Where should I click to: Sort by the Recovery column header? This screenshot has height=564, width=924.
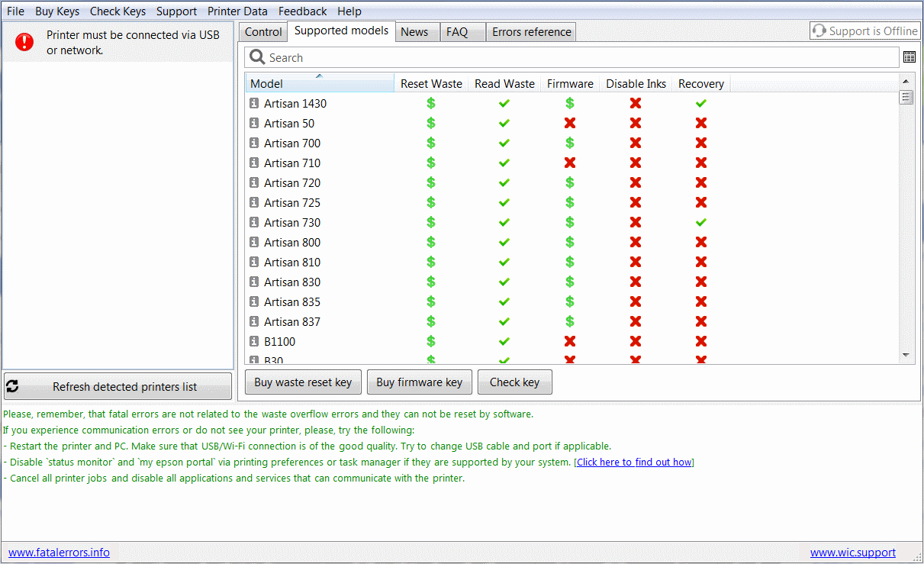coord(701,84)
